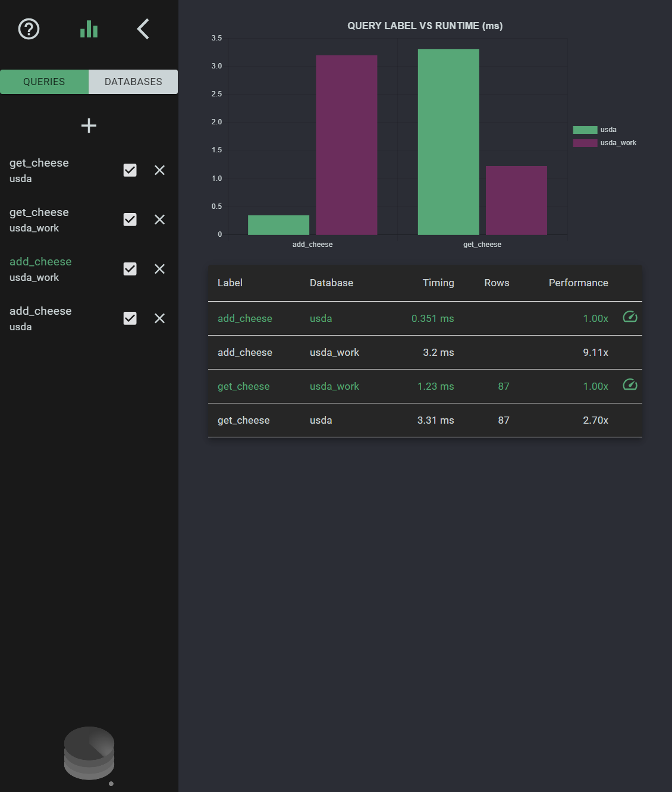Click the green usda bar for add_cheese
The image size is (672, 792).
pos(278,225)
